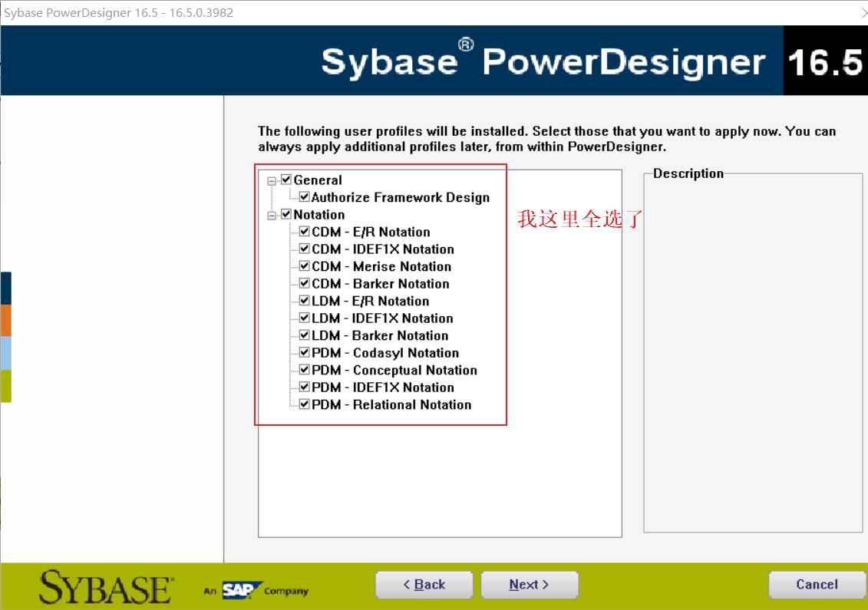
Task: Toggle LDM - Barker Notation checkbox
Action: [x=305, y=335]
